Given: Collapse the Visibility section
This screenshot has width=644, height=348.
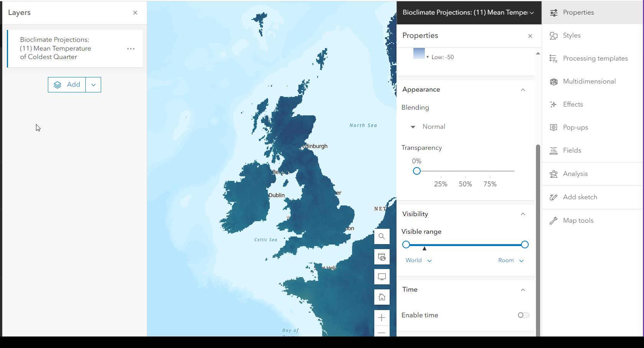Looking at the screenshot, I should click(523, 214).
